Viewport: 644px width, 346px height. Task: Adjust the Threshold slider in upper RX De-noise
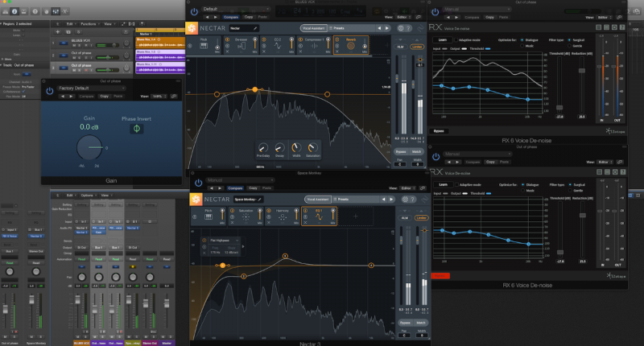point(559,108)
